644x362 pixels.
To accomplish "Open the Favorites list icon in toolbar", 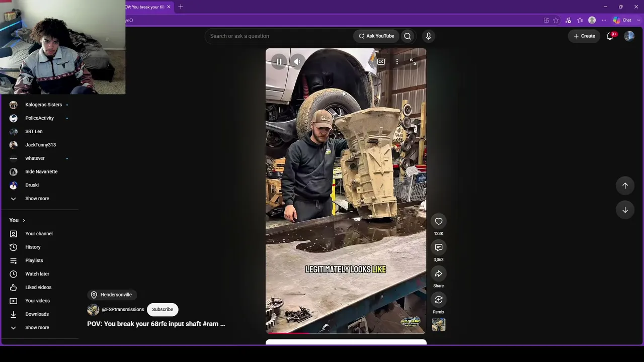I will [x=580, y=20].
